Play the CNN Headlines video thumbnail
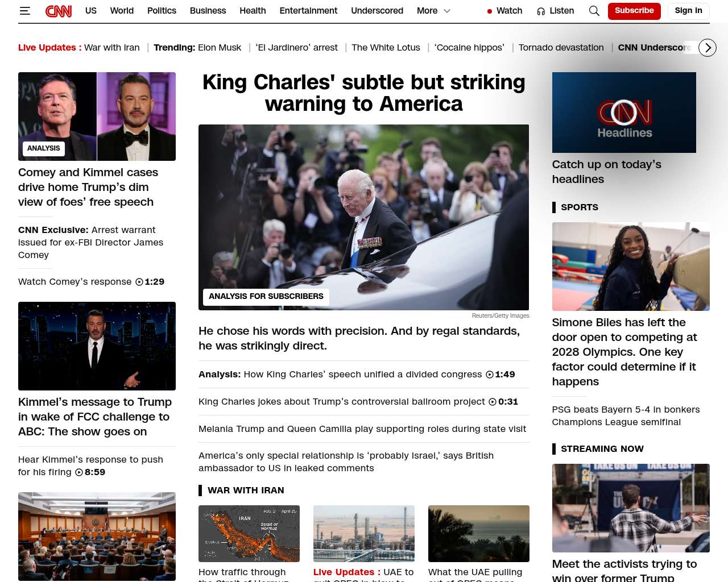This screenshot has height=582, width=728. pos(624,113)
